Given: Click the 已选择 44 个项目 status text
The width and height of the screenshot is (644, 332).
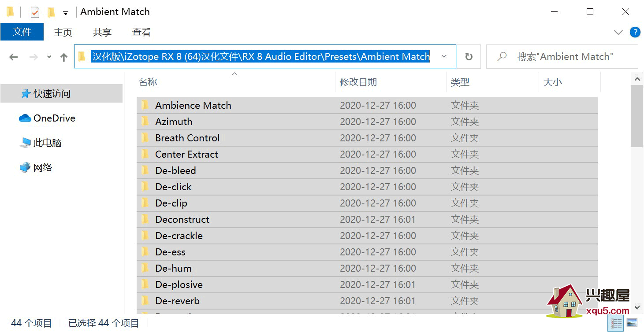Looking at the screenshot, I should (x=104, y=323).
